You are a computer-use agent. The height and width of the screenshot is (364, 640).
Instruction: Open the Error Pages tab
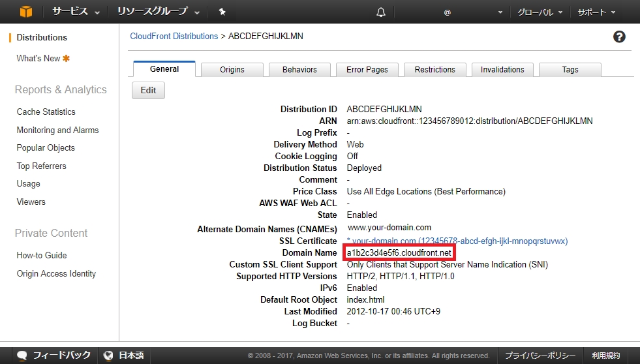(367, 70)
